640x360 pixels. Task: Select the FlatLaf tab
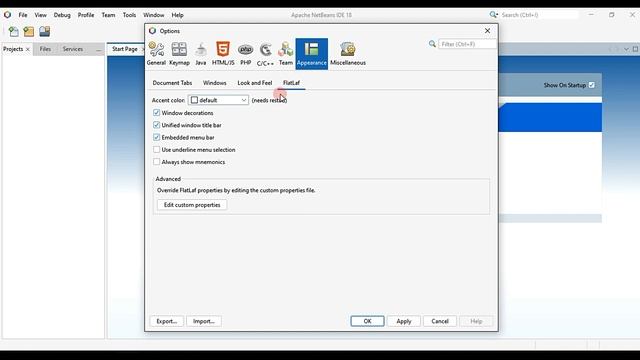pos(291,83)
